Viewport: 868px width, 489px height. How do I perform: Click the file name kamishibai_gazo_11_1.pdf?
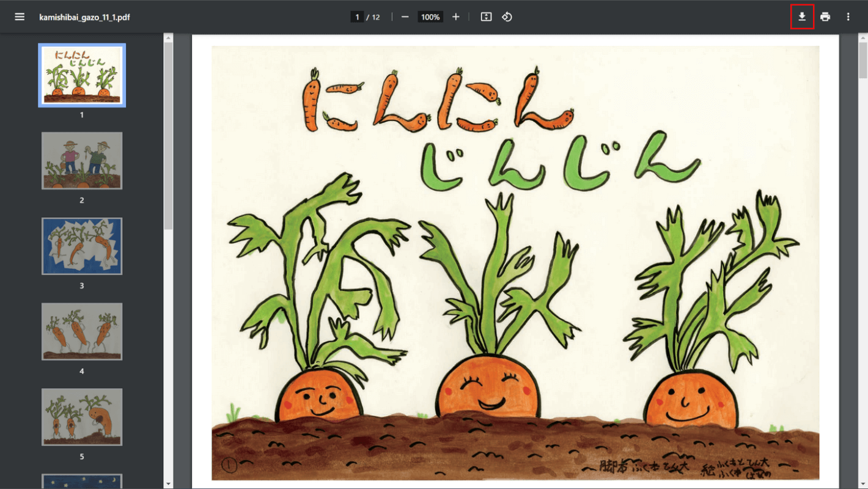pos(84,17)
